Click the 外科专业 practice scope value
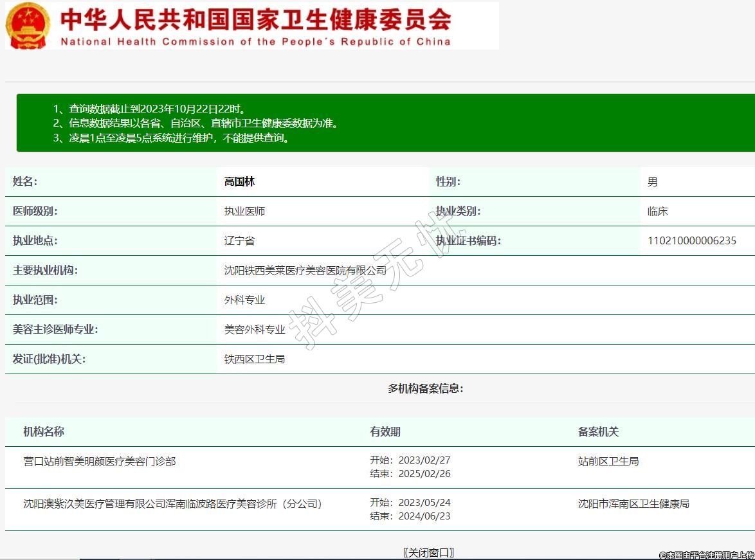 point(244,300)
